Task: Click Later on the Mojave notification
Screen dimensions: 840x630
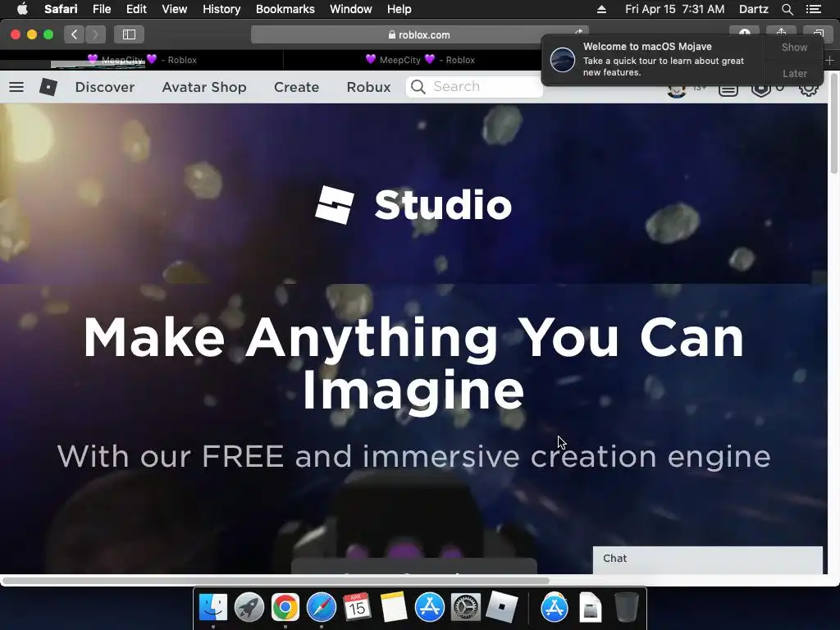Action: [794, 73]
